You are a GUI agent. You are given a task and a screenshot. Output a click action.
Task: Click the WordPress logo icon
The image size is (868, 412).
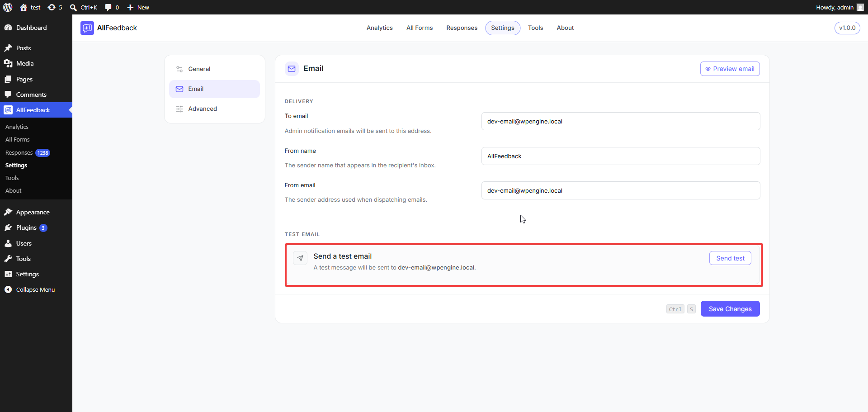tap(8, 7)
